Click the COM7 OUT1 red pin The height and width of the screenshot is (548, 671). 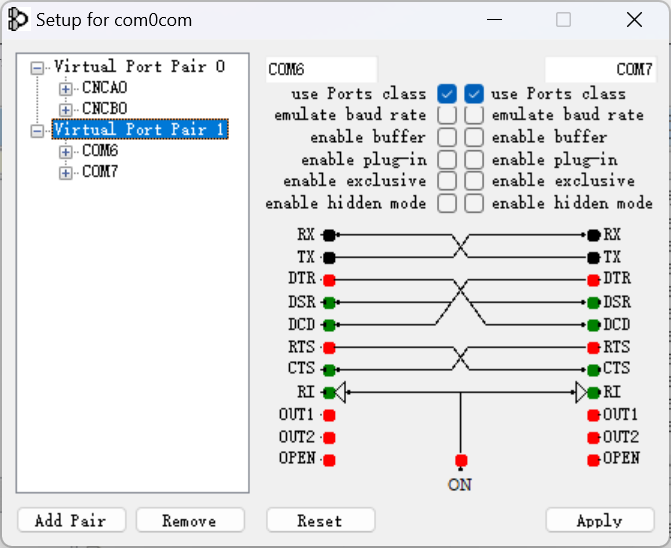[594, 415]
